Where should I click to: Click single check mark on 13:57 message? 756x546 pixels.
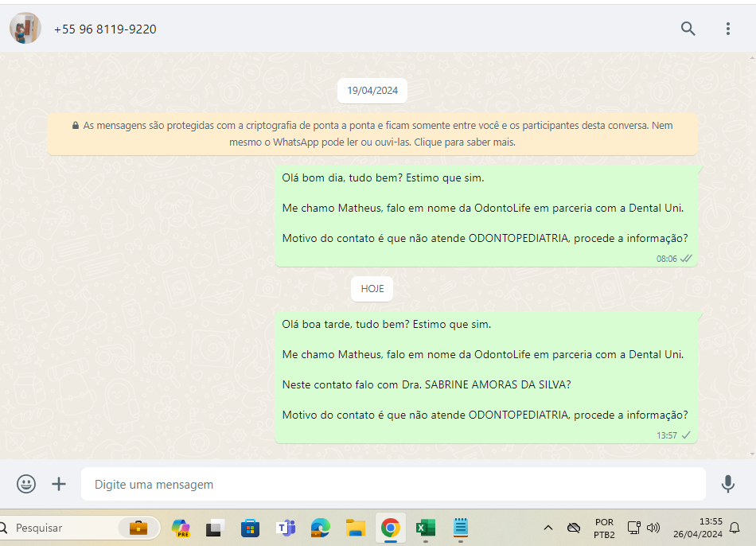click(x=686, y=435)
